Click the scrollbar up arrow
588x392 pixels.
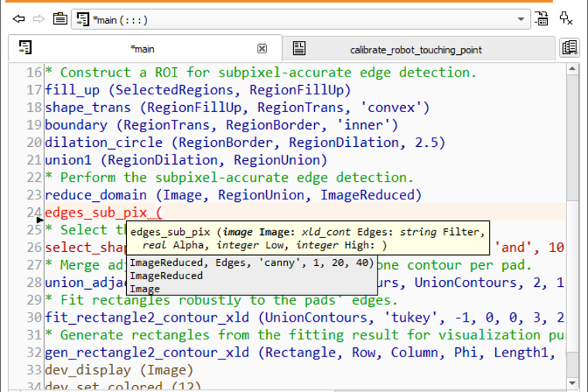click(x=573, y=69)
